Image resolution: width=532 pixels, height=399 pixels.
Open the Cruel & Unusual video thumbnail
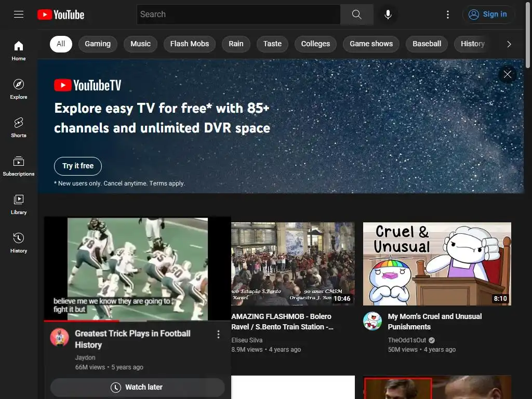point(437,263)
